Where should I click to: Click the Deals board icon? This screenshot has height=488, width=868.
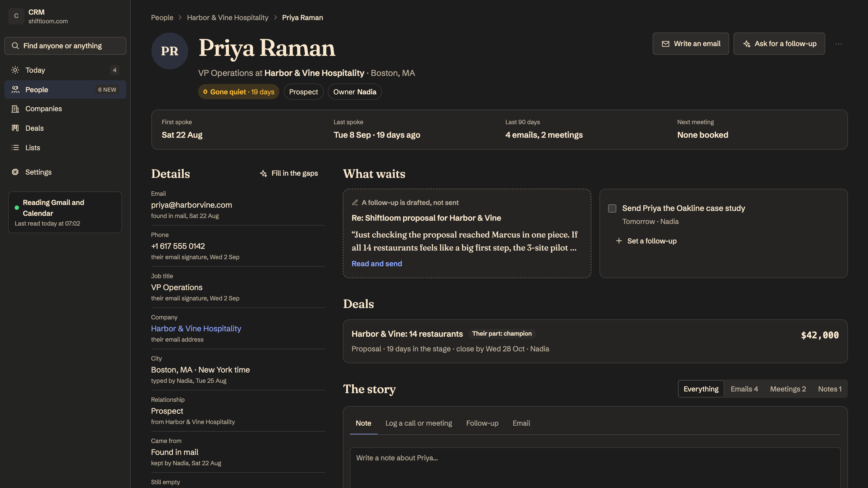coord(15,128)
